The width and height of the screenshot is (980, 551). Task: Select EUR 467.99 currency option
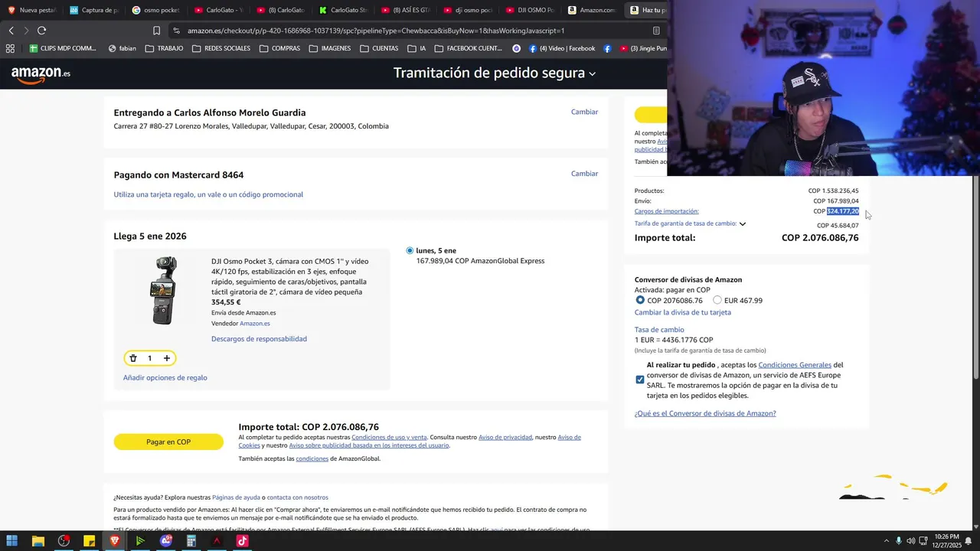tap(717, 300)
